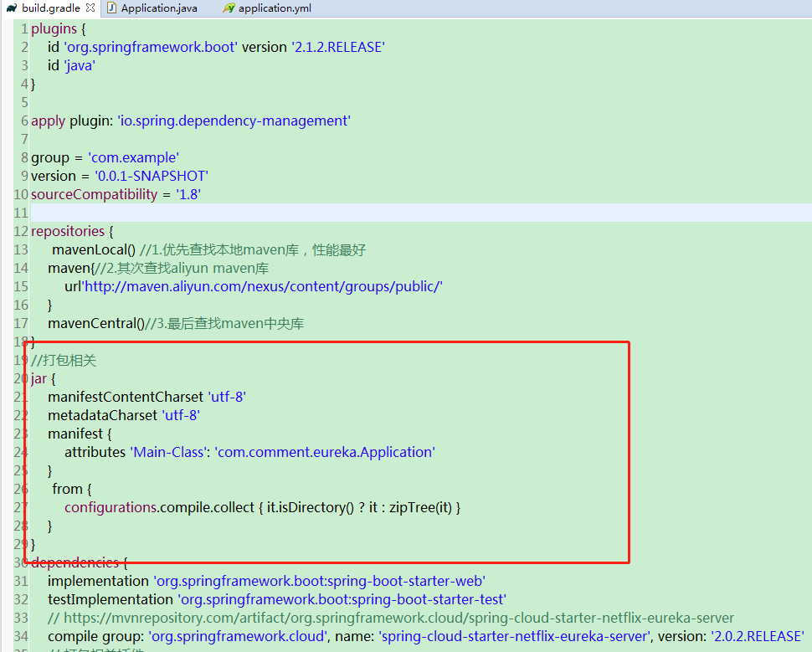The image size is (812, 652).
Task: Click the aliyun maven comment on line 14
Action: coord(182,269)
